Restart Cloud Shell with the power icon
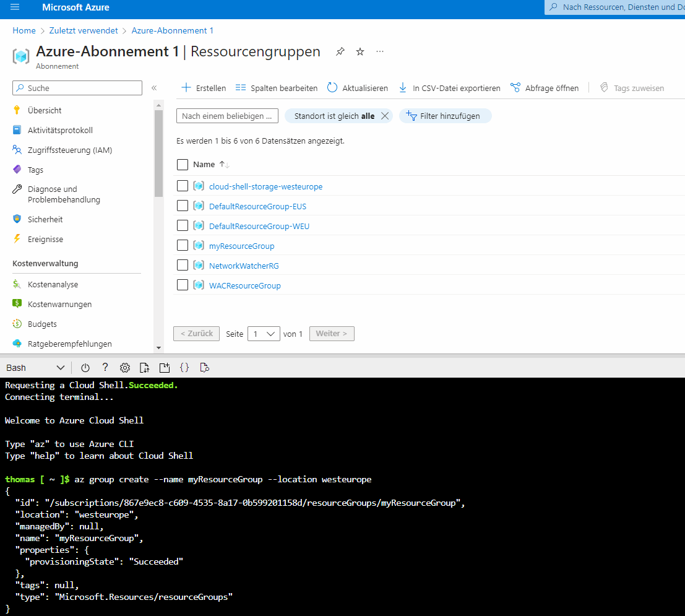The width and height of the screenshot is (685, 616). [85, 367]
